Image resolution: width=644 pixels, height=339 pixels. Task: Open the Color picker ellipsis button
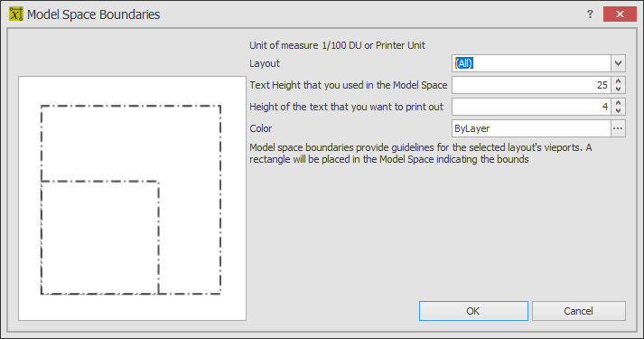point(618,128)
